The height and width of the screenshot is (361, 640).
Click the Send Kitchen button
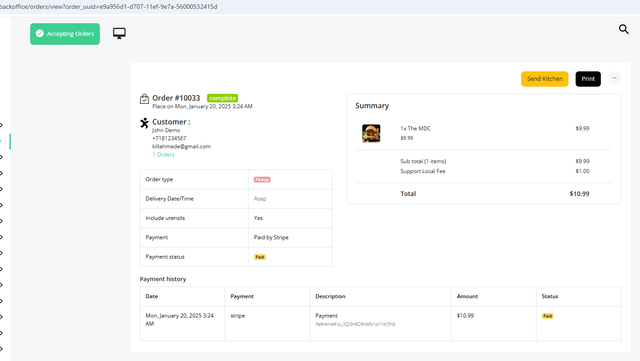pyautogui.click(x=544, y=79)
